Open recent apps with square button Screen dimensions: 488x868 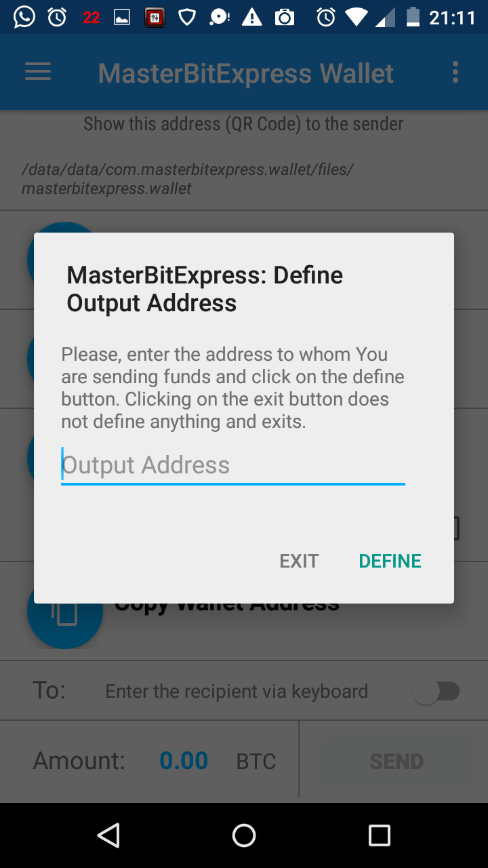pos(380,835)
